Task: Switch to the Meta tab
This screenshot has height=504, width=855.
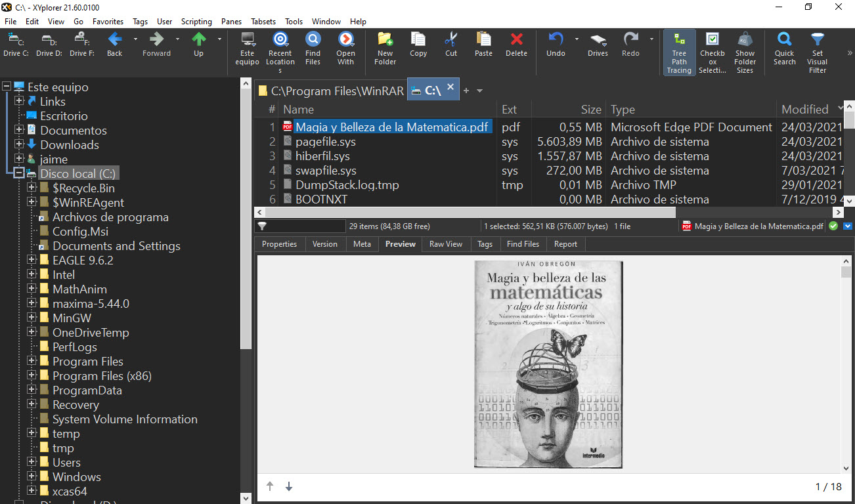Action: [x=362, y=244]
